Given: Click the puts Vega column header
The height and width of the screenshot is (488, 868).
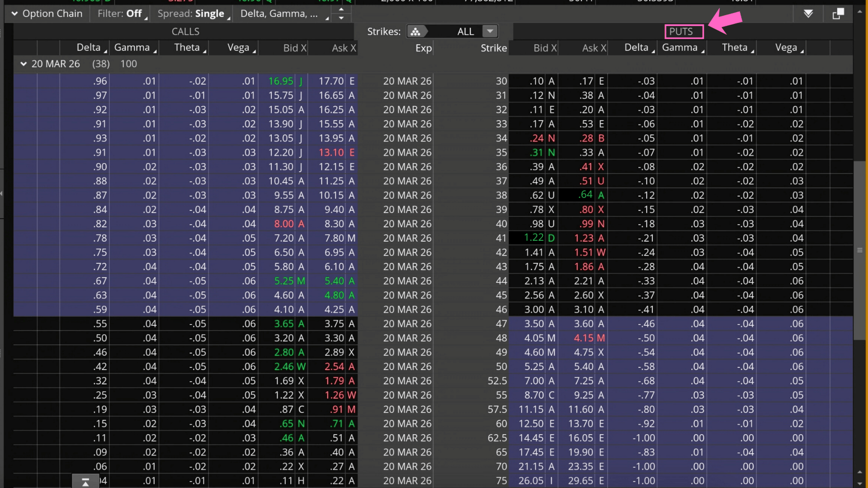Looking at the screenshot, I should (x=786, y=47).
